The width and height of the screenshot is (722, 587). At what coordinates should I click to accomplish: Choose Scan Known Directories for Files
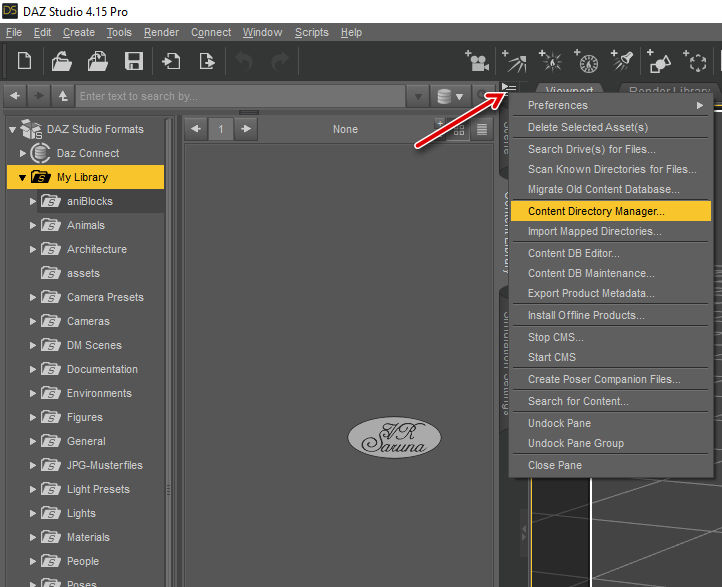611,169
